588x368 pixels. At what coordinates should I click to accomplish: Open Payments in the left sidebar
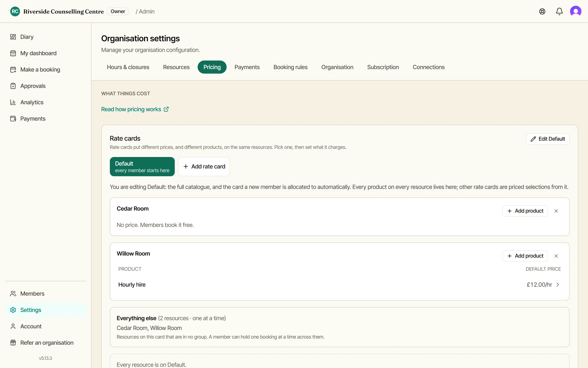[46, 119]
